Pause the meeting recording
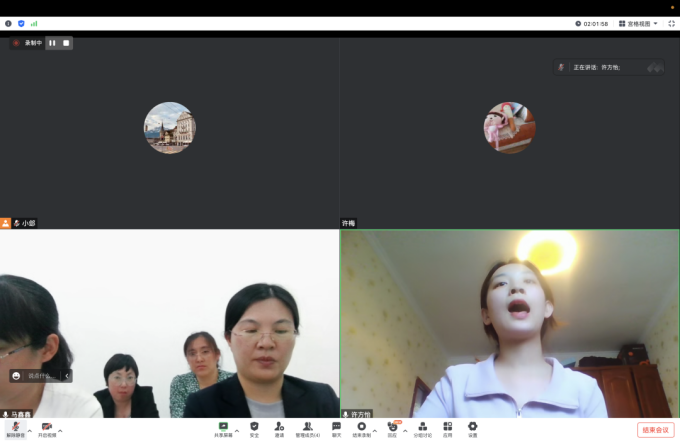The height and width of the screenshot is (443, 681). pos(52,43)
